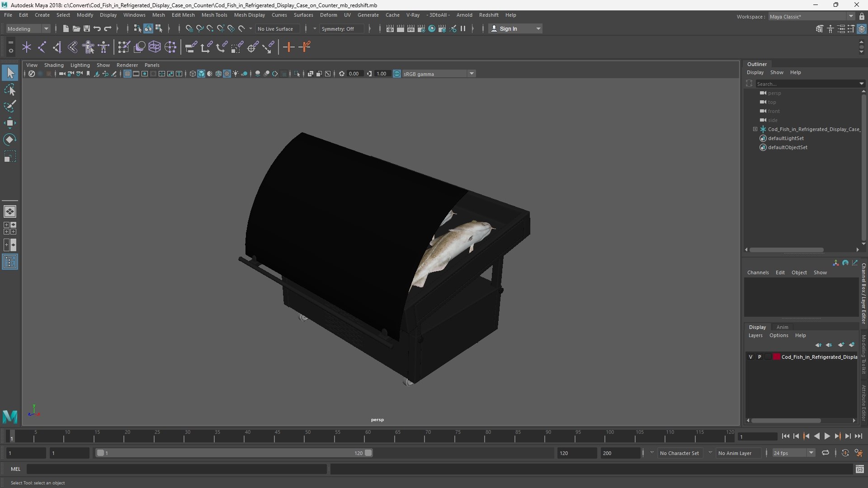868x488 pixels.
Task: Pick the Scale tool in toolbox
Action: [10, 156]
